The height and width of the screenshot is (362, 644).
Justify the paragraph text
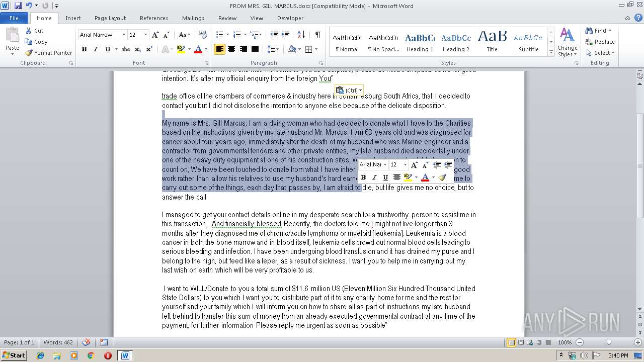click(256, 49)
